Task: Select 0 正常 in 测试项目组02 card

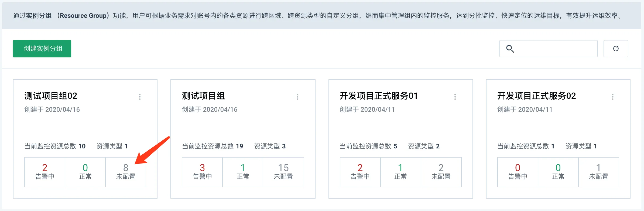Action: coord(85,172)
